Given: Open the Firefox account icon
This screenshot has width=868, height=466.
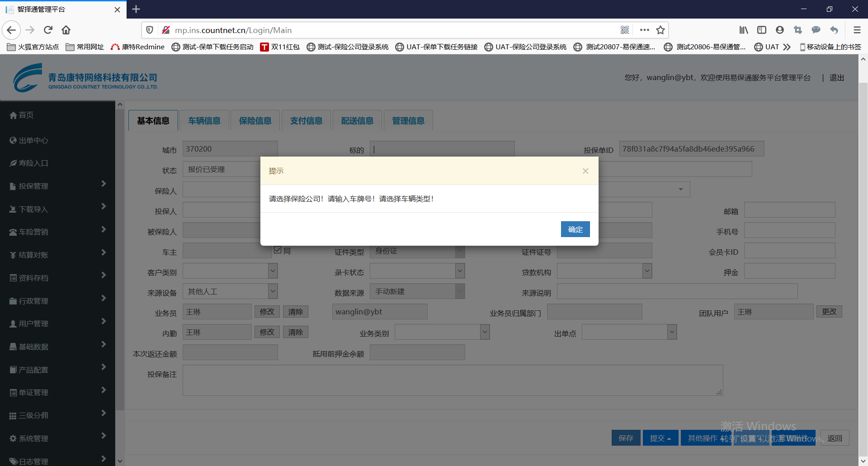Looking at the screenshot, I should [x=780, y=30].
